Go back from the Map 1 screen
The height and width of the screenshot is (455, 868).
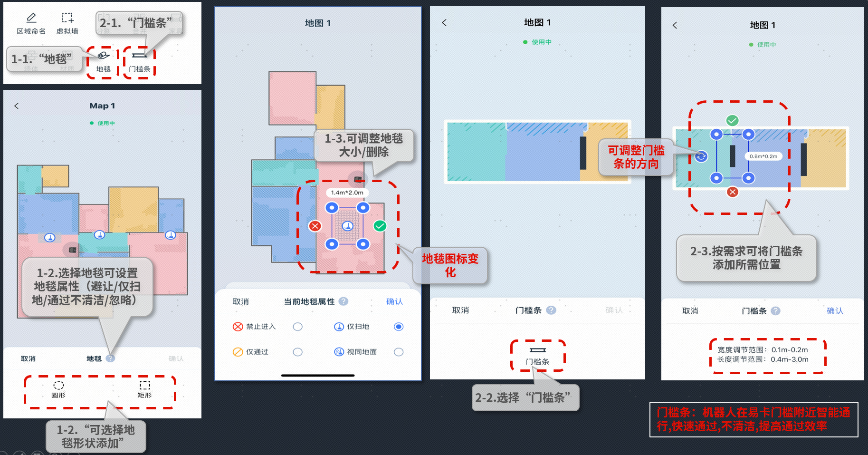click(17, 106)
